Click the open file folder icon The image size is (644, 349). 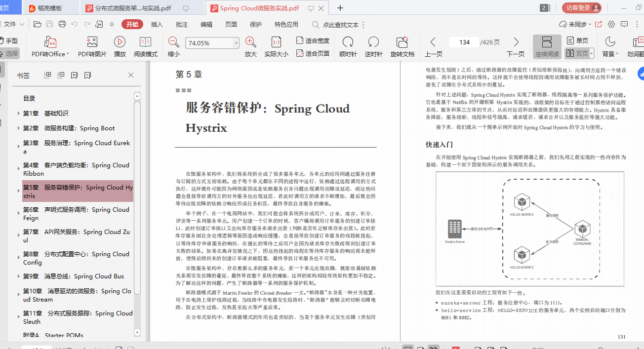point(37,24)
